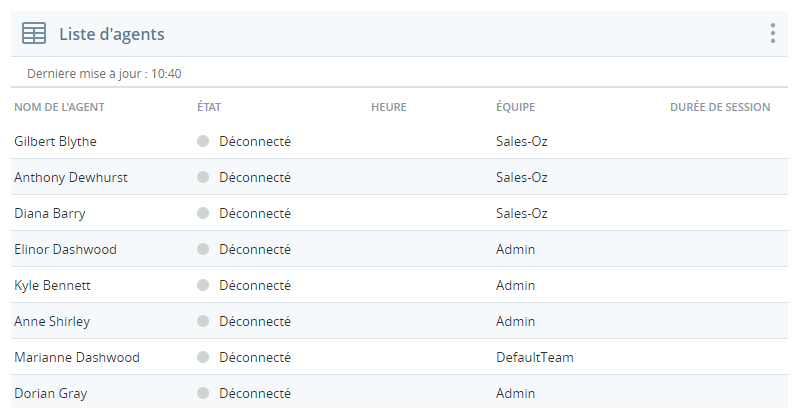Sort by DURÉE DE SESSION column header

click(720, 107)
